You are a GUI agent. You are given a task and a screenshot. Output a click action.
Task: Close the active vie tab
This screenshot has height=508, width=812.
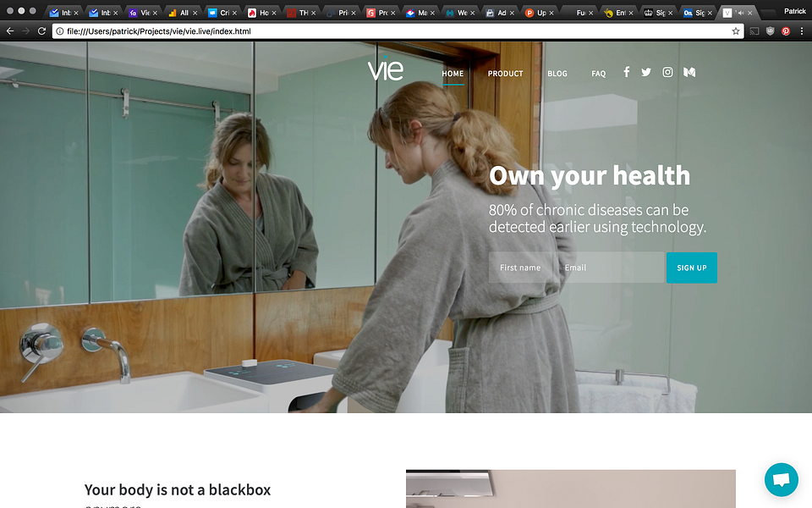(750, 13)
